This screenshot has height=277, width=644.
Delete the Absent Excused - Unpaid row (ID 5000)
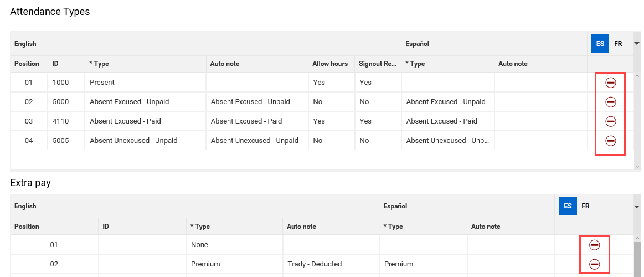pyautogui.click(x=610, y=102)
